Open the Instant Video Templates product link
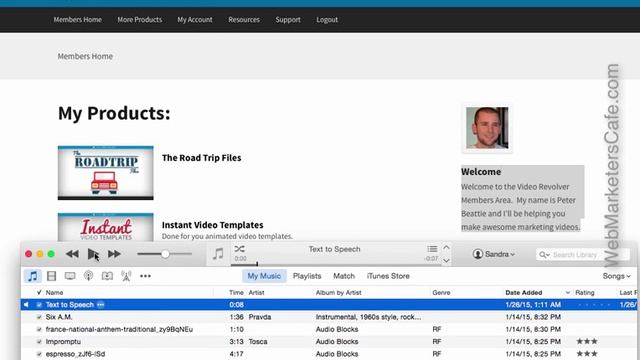 (212, 225)
